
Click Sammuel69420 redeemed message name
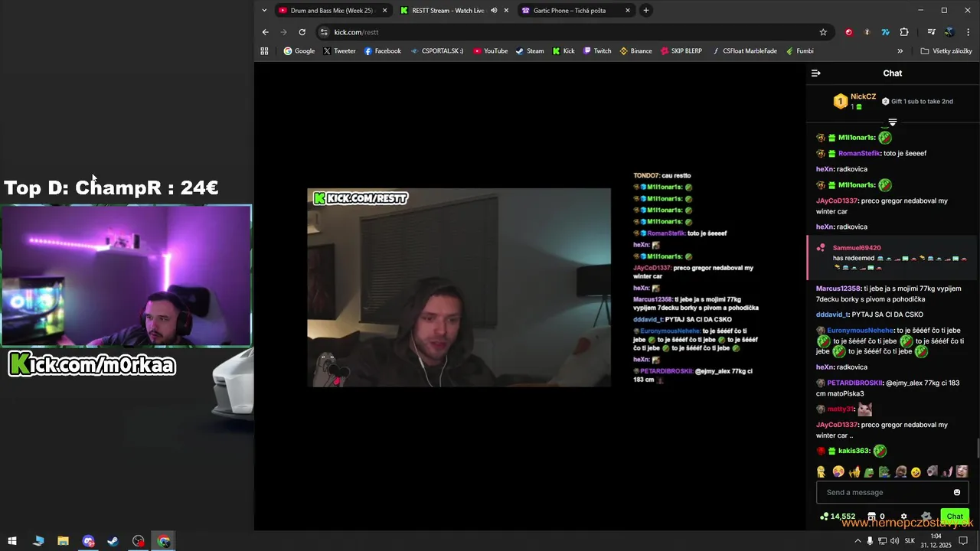pyautogui.click(x=857, y=248)
